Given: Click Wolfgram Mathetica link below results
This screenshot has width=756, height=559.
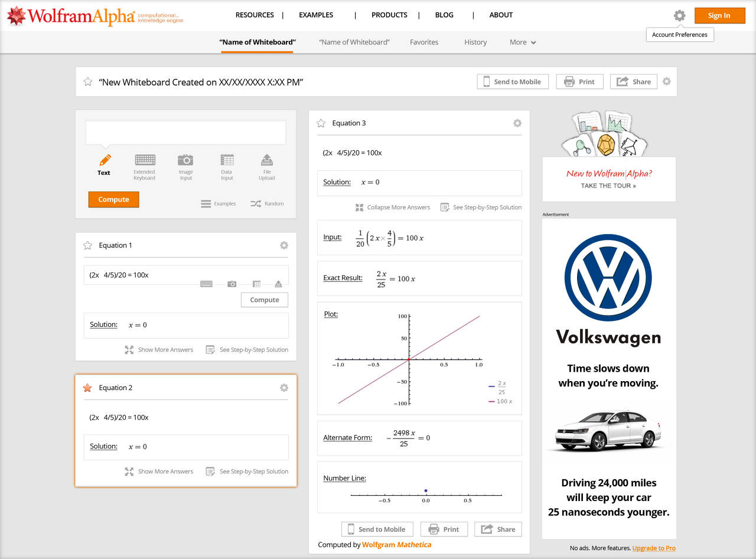Looking at the screenshot, I should (397, 545).
